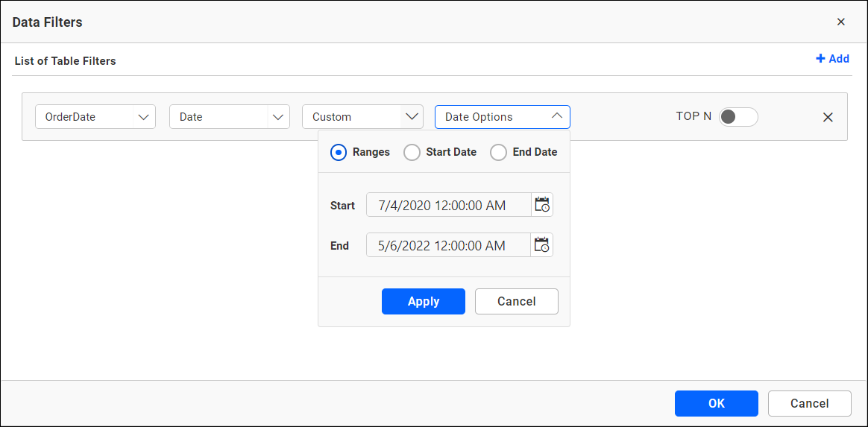Click Cancel at the dialog bottom
The width and height of the screenshot is (868, 427).
click(x=809, y=403)
